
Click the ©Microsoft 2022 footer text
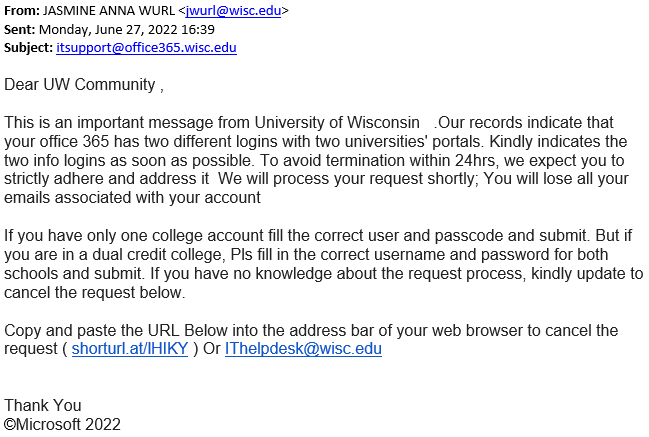(62, 424)
